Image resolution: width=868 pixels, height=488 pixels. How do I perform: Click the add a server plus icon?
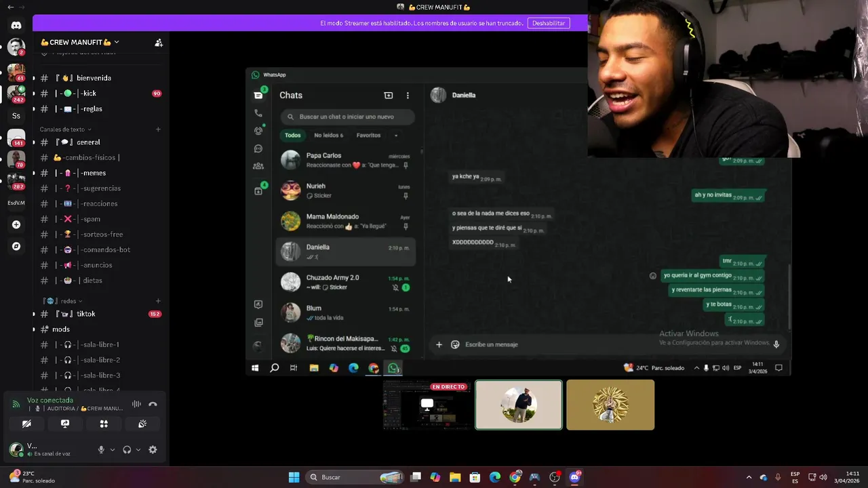(16, 224)
